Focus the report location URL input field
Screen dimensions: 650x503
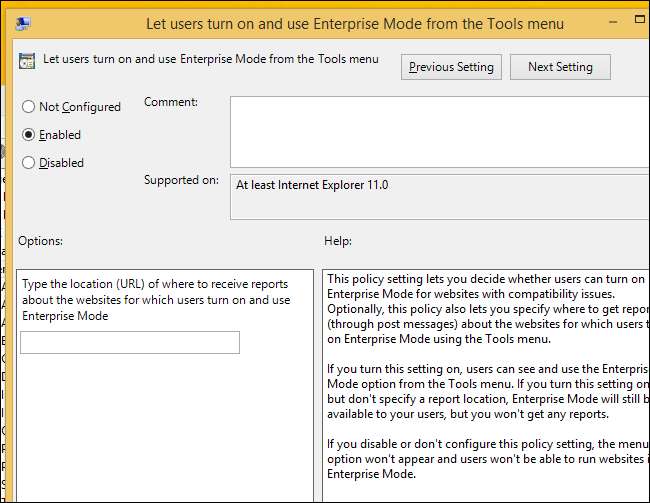(130, 343)
